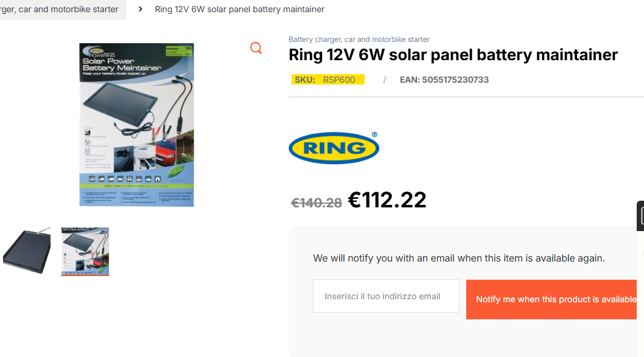Click the 'Ring 12V 6W' breadcrumb item
Screen dimensions: 644x357
click(x=239, y=9)
